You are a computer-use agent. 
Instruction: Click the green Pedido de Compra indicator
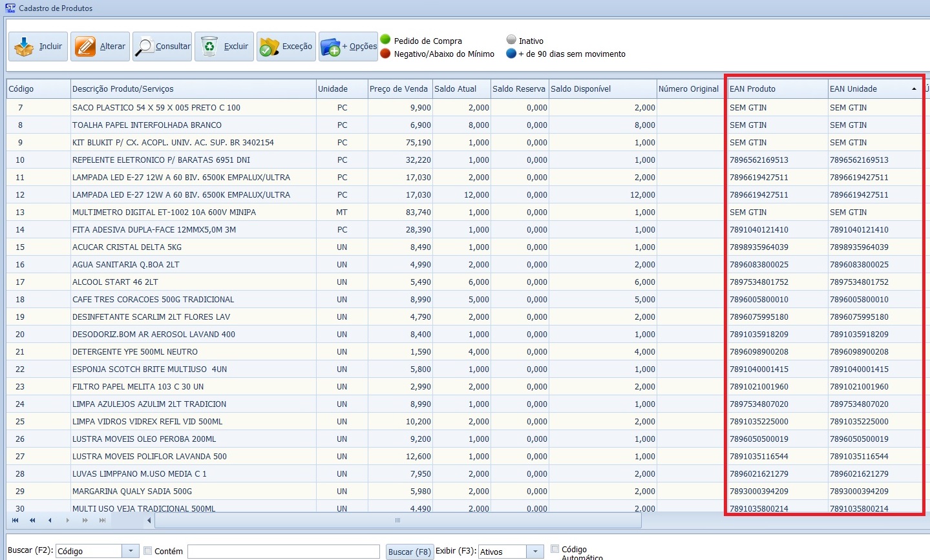pos(386,40)
